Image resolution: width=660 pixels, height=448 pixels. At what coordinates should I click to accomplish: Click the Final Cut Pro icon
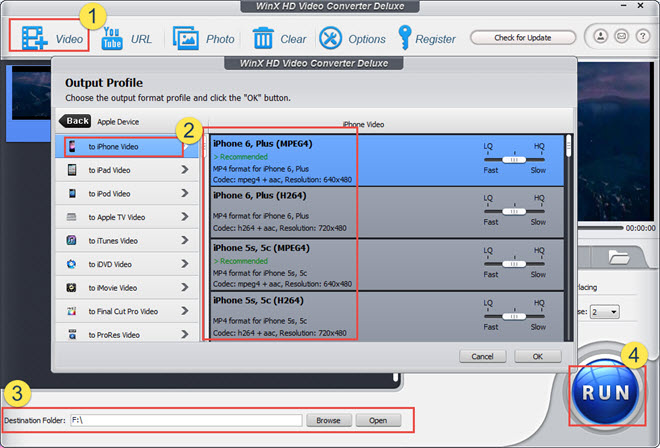tap(72, 311)
